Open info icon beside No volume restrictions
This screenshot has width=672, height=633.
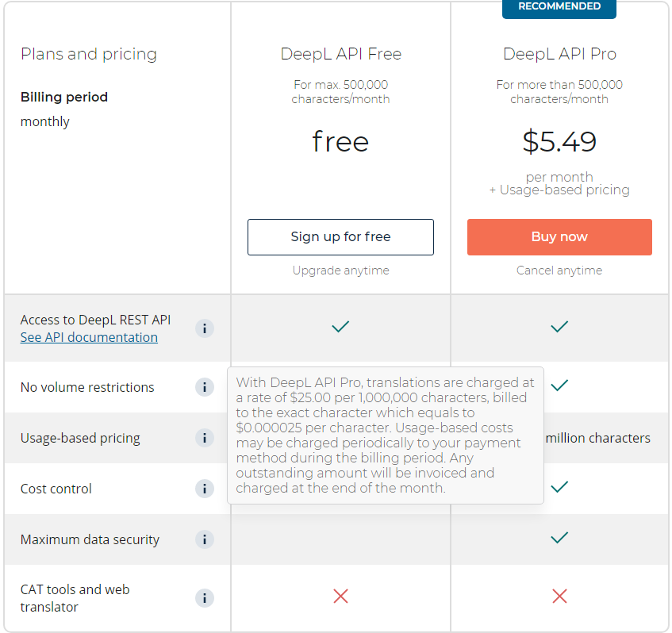[x=205, y=387]
